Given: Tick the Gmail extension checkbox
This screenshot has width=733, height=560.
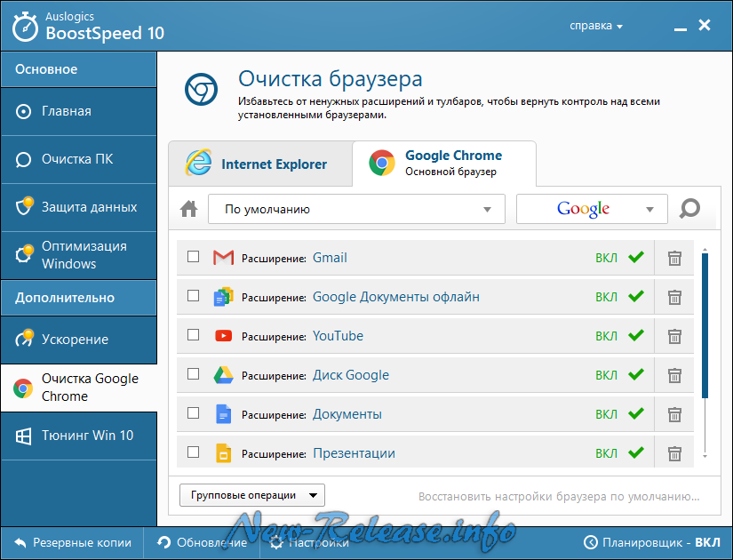Looking at the screenshot, I should click(x=193, y=256).
